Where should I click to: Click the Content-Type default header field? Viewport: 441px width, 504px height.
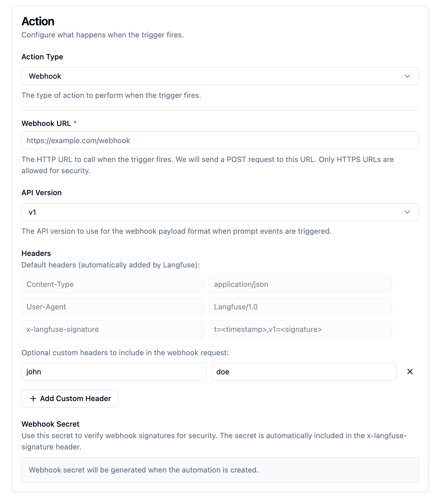112,284
